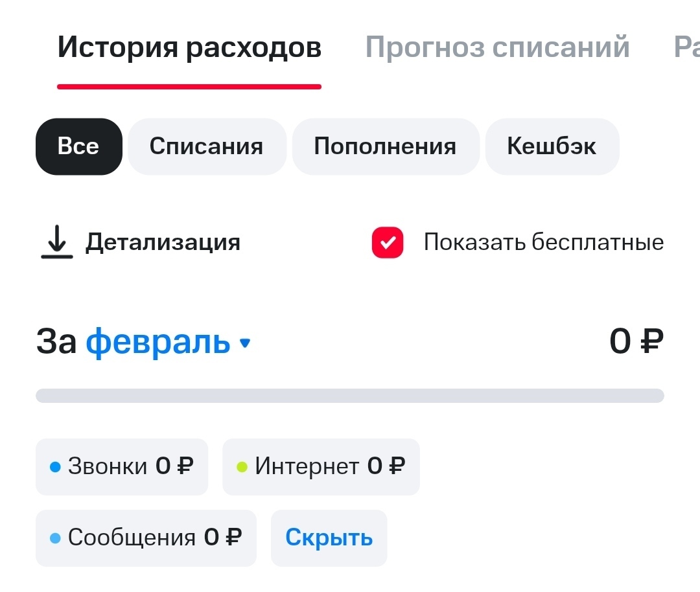Filter by Пополнения
The width and height of the screenshot is (700, 592).
[x=386, y=146]
